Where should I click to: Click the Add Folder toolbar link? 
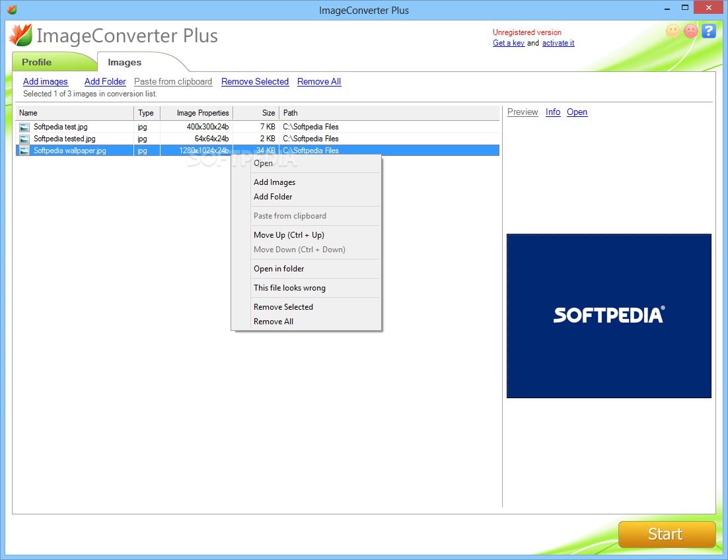[x=105, y=82]
